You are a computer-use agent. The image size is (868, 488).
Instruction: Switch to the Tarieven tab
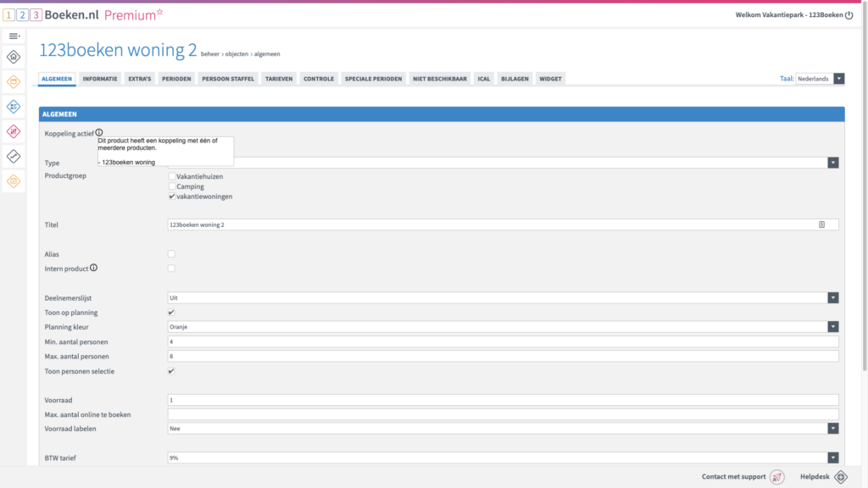[x=278, y=79]
